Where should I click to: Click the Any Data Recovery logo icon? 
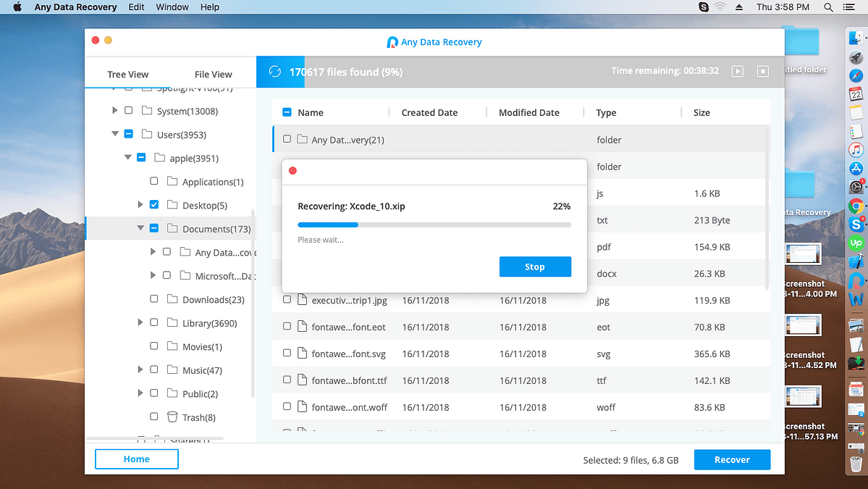(392, 42)
